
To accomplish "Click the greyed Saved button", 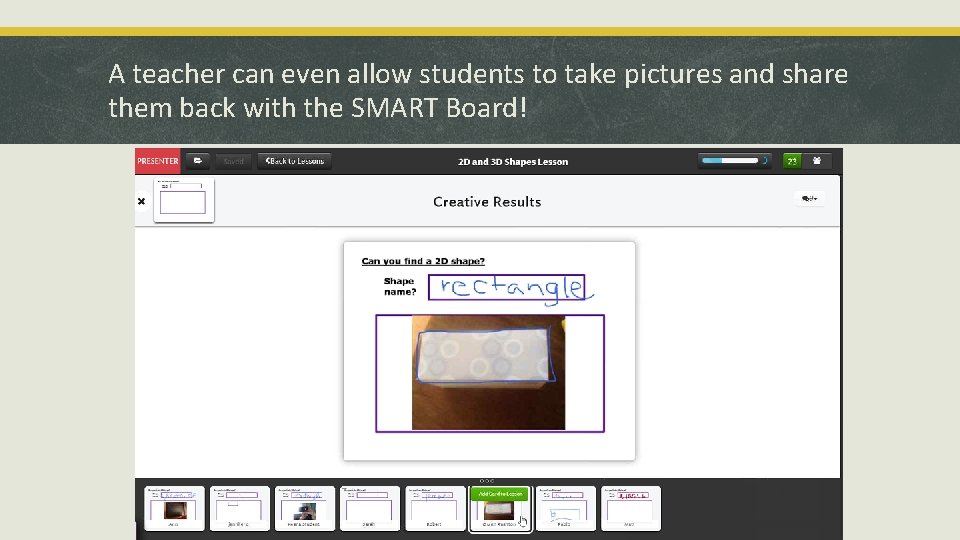I will [233, 161].
